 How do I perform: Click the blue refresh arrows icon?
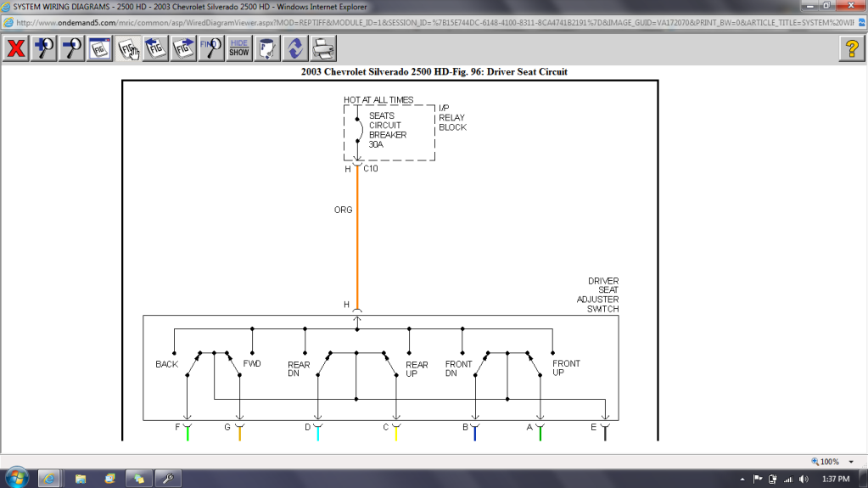pyautogui.click(x=295, y=48)
